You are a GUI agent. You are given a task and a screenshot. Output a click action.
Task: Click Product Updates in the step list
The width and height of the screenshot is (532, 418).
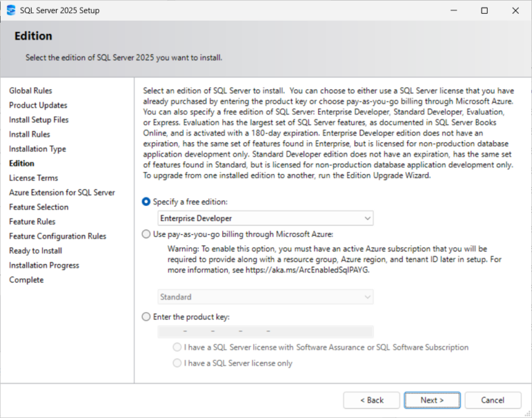click(x=38, y=105)
